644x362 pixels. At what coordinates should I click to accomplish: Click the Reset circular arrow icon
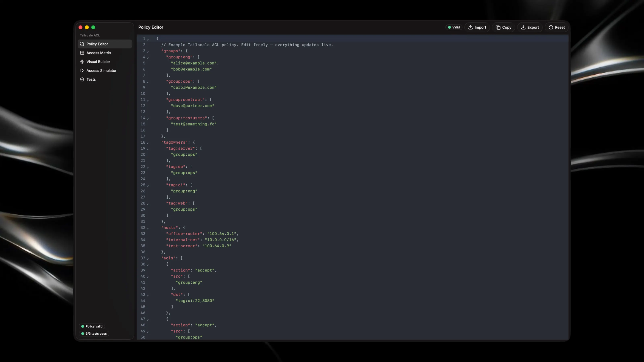pyautogui.click(x=551, y=27)
